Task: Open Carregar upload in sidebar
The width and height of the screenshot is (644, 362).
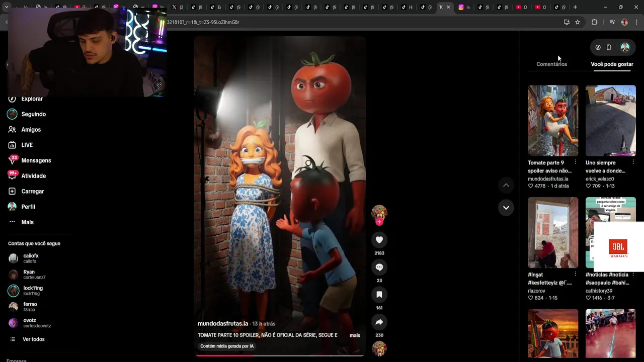Action: click(x=26, y=191)
